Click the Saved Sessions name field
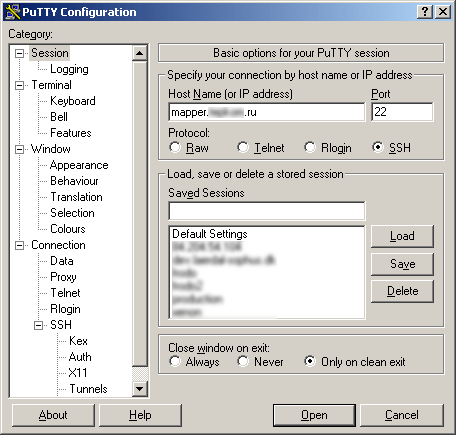456x435 pixels. coord(267,211)
